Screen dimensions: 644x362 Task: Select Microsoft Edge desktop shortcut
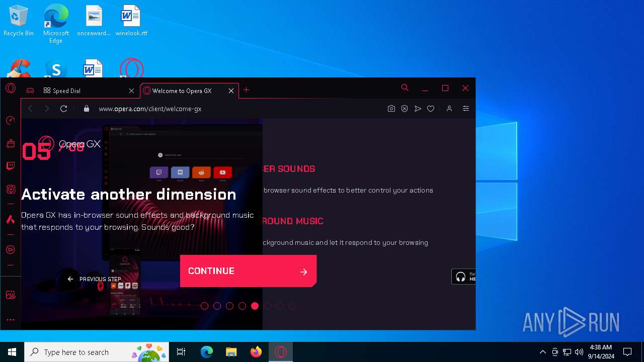(56, 24)
